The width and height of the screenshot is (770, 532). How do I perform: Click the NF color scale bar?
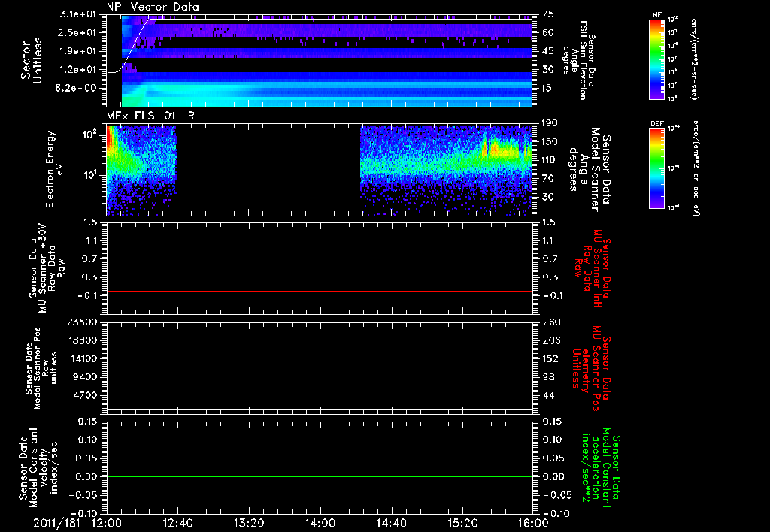(x=656, y=59)
